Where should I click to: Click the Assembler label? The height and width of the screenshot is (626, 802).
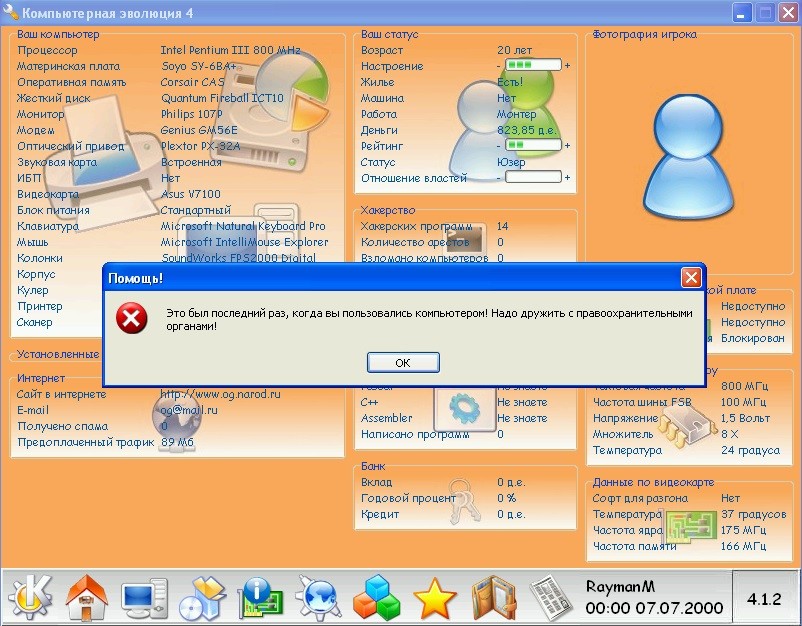pyautogui.click(x=386, y=418)
